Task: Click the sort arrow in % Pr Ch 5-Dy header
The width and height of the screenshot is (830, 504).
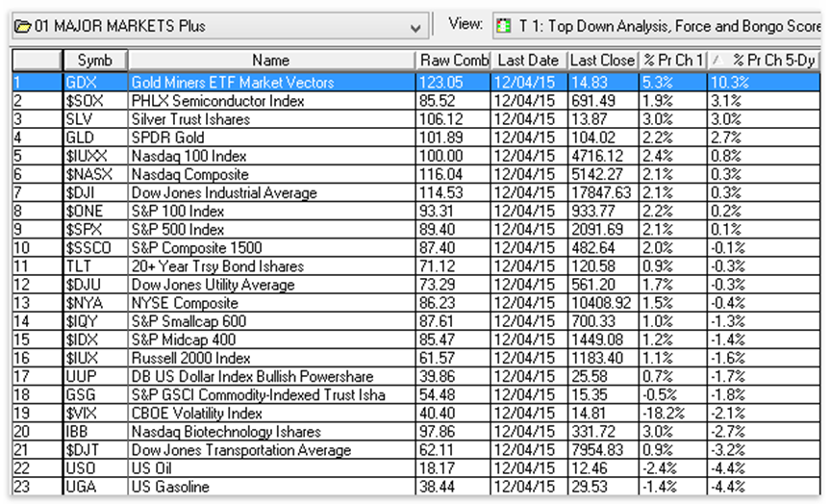Action: coord(717,60)
